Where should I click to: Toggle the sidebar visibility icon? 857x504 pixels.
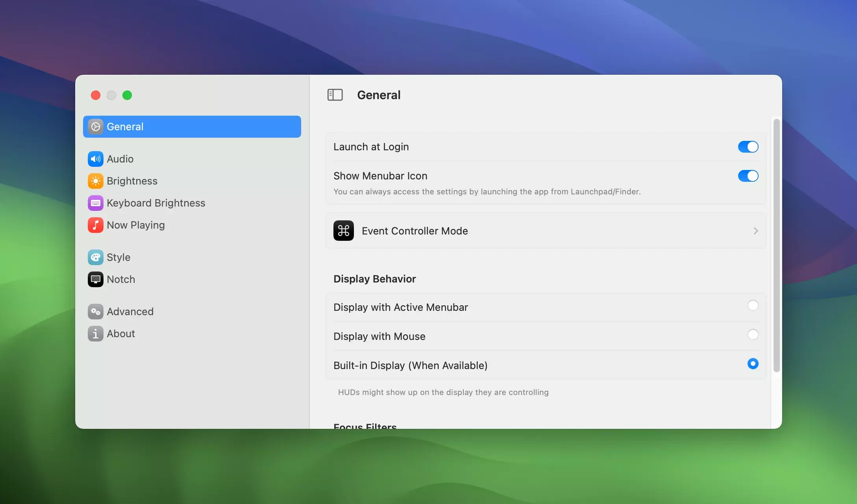(335, 95)
